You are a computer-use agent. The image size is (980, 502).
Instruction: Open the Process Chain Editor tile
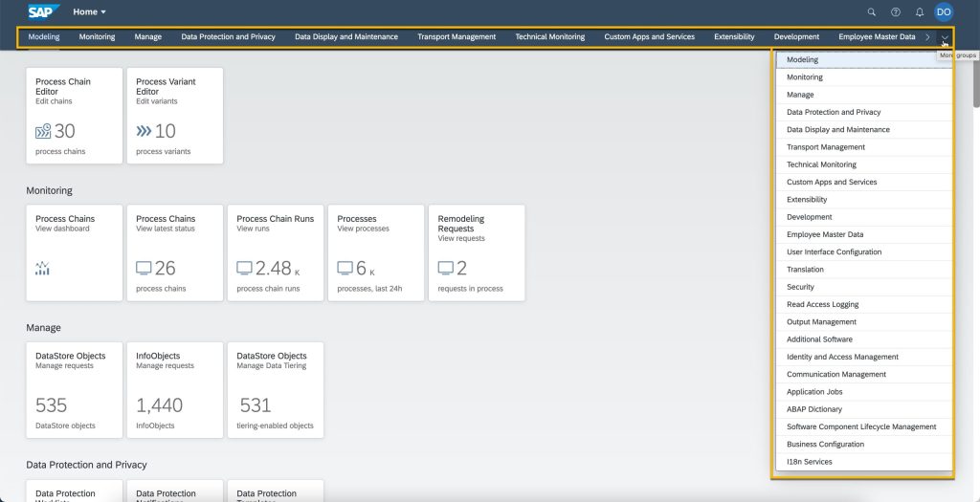coord(75,116)
